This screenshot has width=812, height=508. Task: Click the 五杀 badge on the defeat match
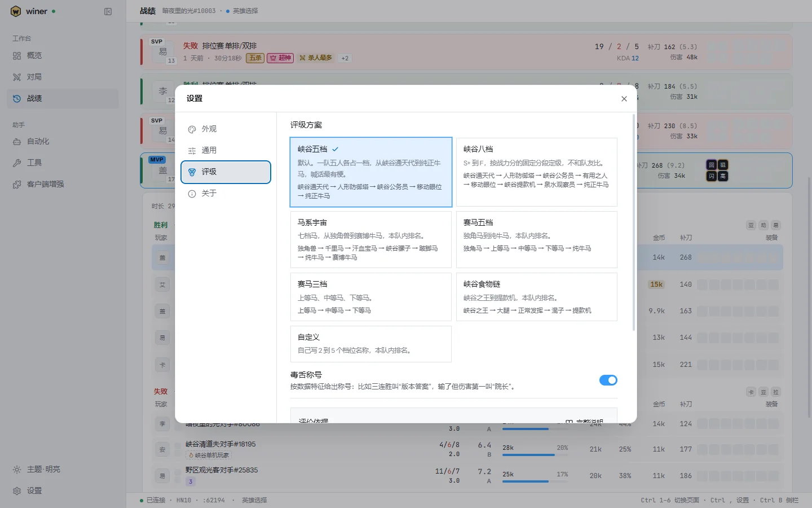point(255,58)
